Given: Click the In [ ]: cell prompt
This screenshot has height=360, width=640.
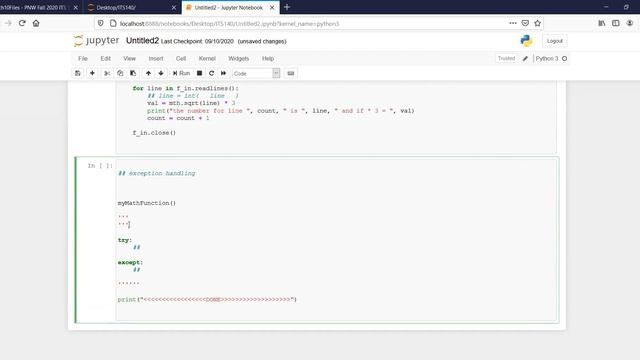Looking at the screenshot, I should point(100,166).
